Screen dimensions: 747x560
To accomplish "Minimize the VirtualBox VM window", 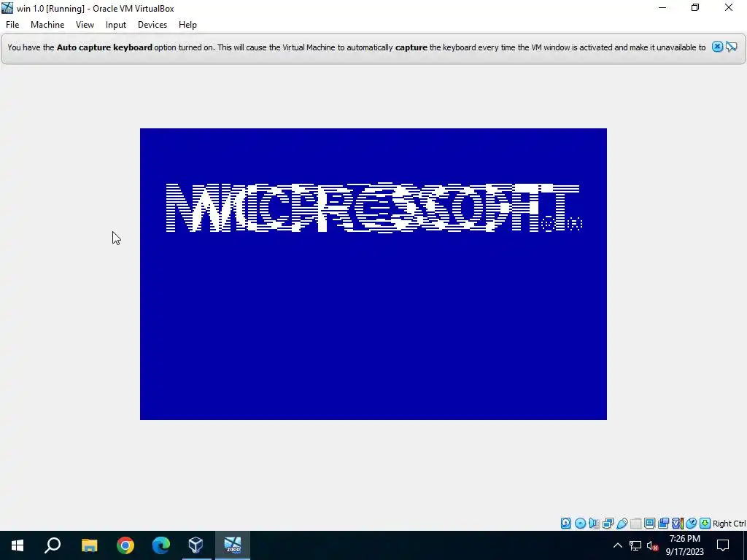I will coord(662,8).
